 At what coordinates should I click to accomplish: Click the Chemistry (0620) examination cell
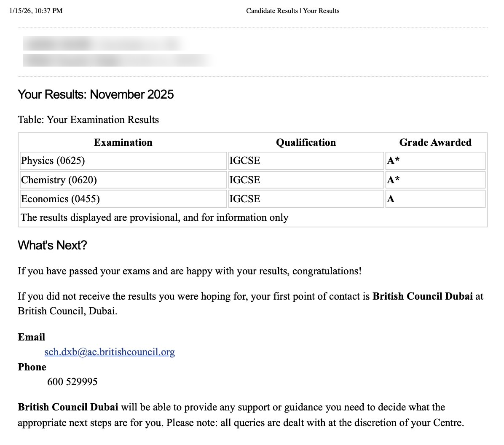(x=59, y=180)
